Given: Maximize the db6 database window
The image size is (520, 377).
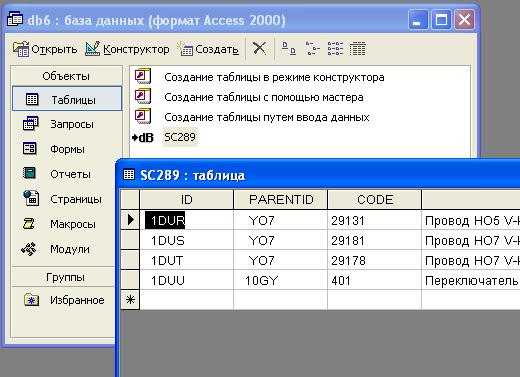Looking at the screenshot, I should 441,20.
